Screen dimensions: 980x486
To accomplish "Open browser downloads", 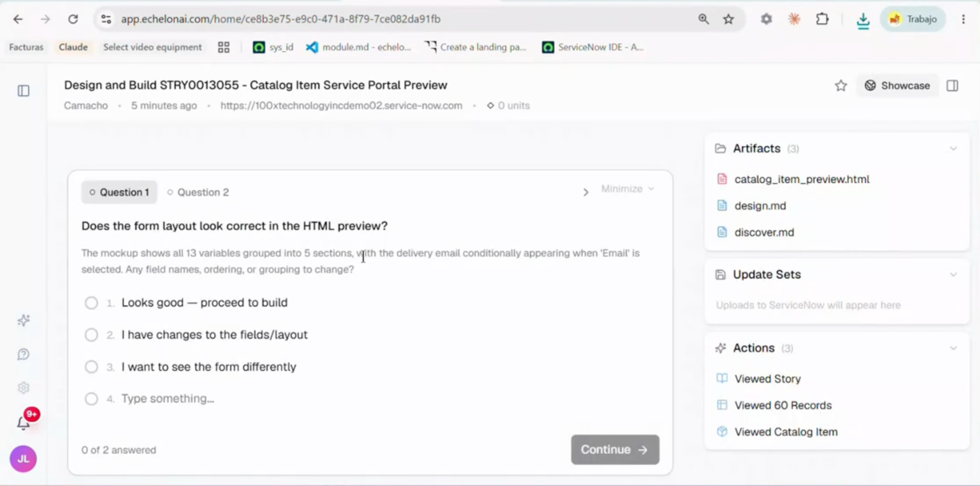I will click(863, 20).
